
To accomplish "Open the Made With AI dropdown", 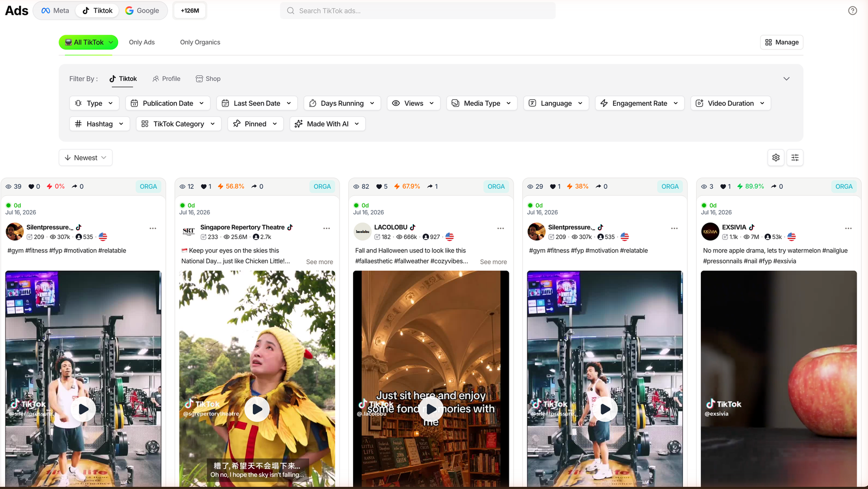I will (328, 124).
